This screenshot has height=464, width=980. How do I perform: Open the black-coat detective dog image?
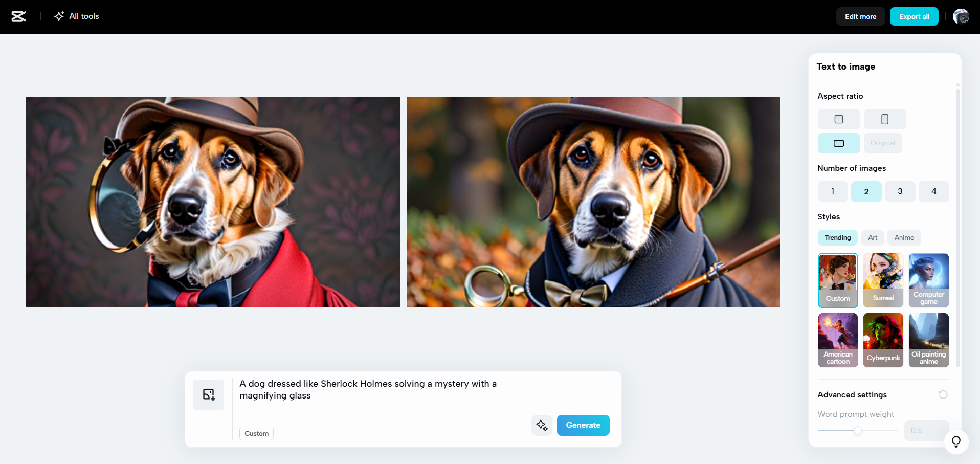click(x=593, y=202)
